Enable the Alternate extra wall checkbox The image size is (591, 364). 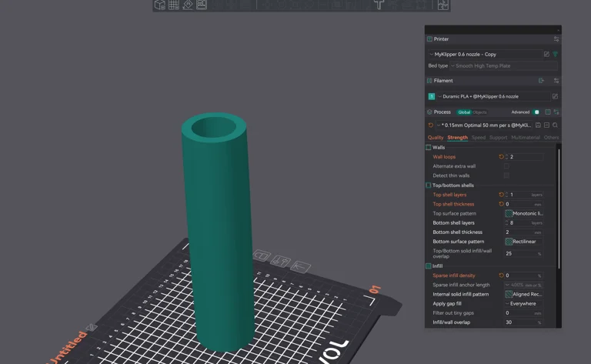click(506, 166)
